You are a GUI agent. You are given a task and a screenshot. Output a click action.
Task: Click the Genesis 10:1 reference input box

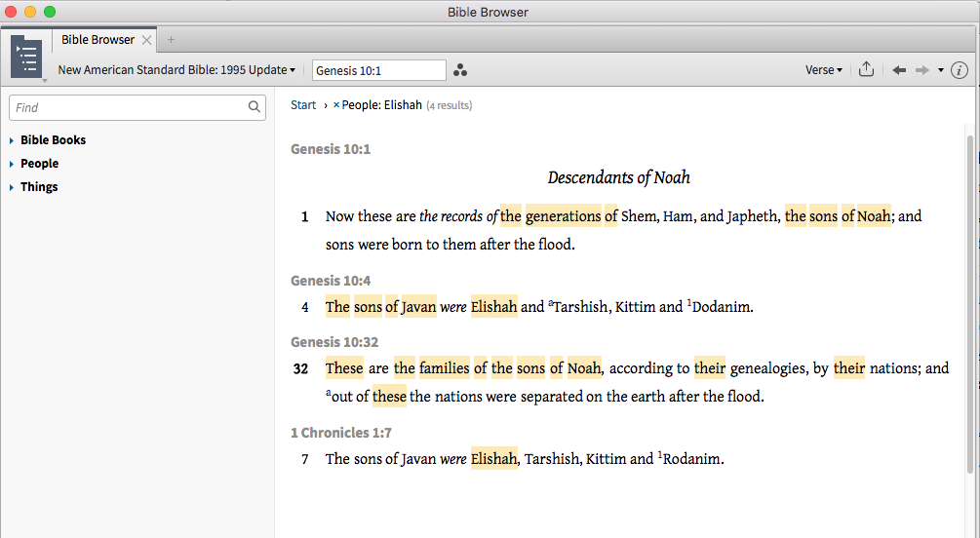(378, 70)
